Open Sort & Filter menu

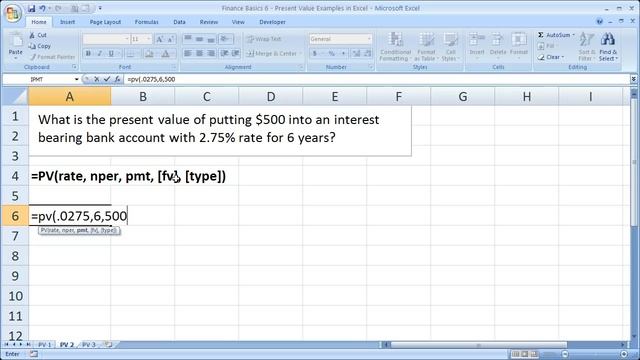587,47
